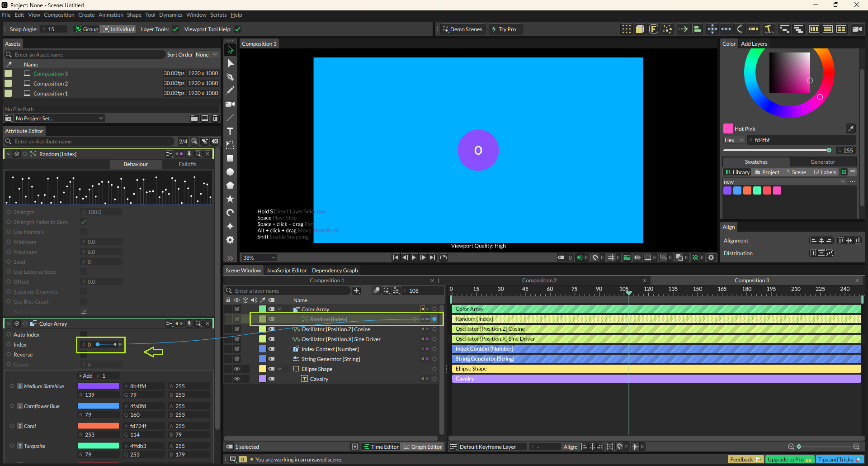Click the add layer plus icon
The image size is (868, 466).
coord(356,290)
